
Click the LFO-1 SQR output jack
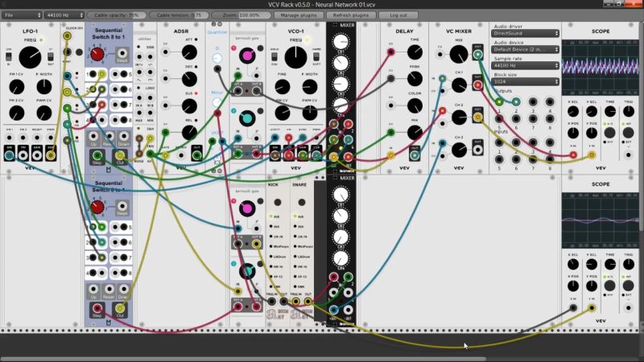pyautogui.click(x=51, y=155)
